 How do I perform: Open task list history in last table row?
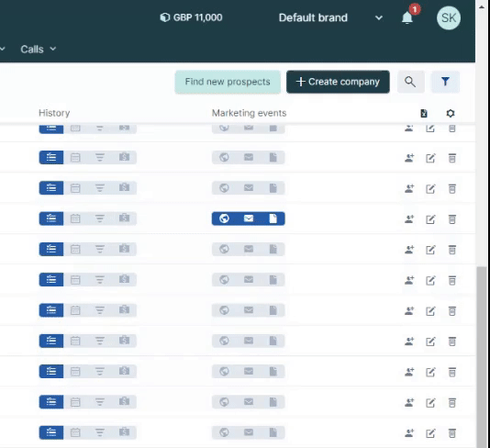[x=51, y=432]
